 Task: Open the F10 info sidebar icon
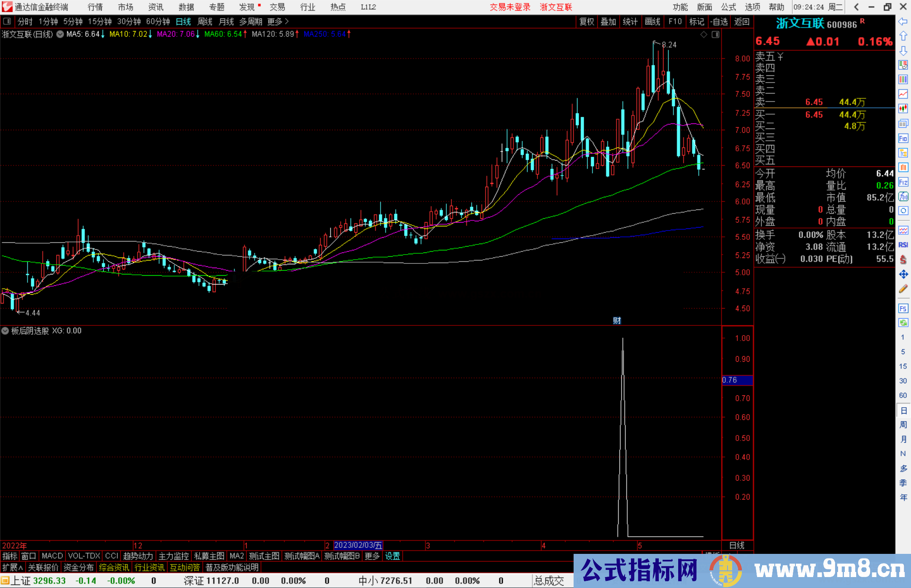coord(903,138)
